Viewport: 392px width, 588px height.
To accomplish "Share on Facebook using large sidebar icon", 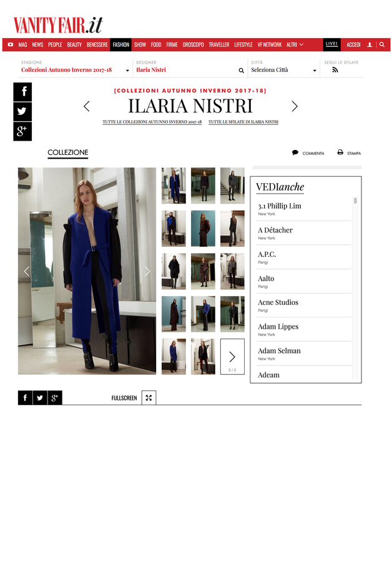I will pyautogui.click(x=22, y=92).
